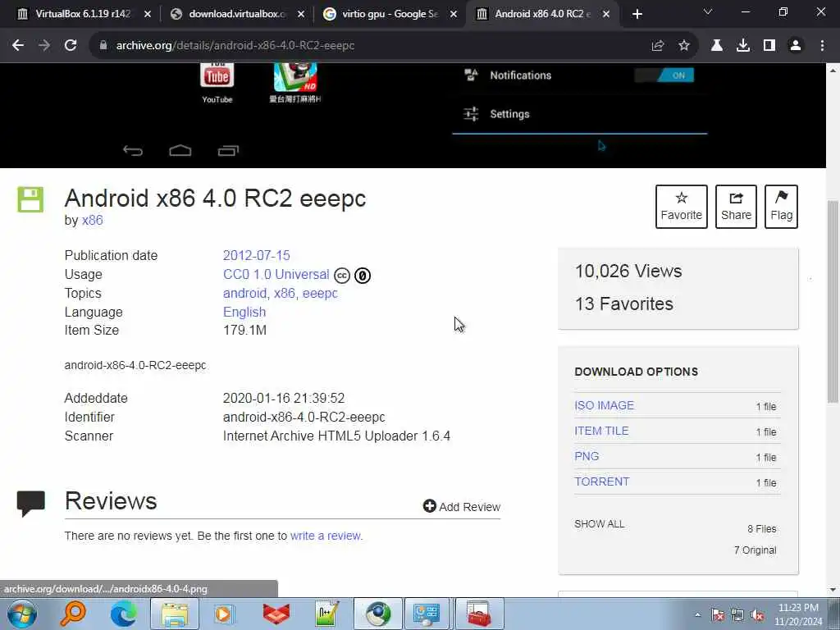Toggle the Notifications ON switch in preview

664,75
